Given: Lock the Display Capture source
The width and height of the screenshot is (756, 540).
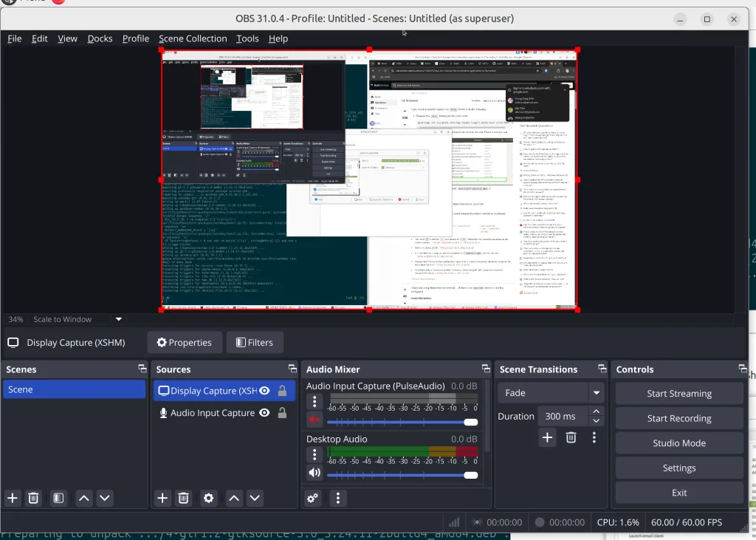Looking at the screenshot, I should coord(282,391).
